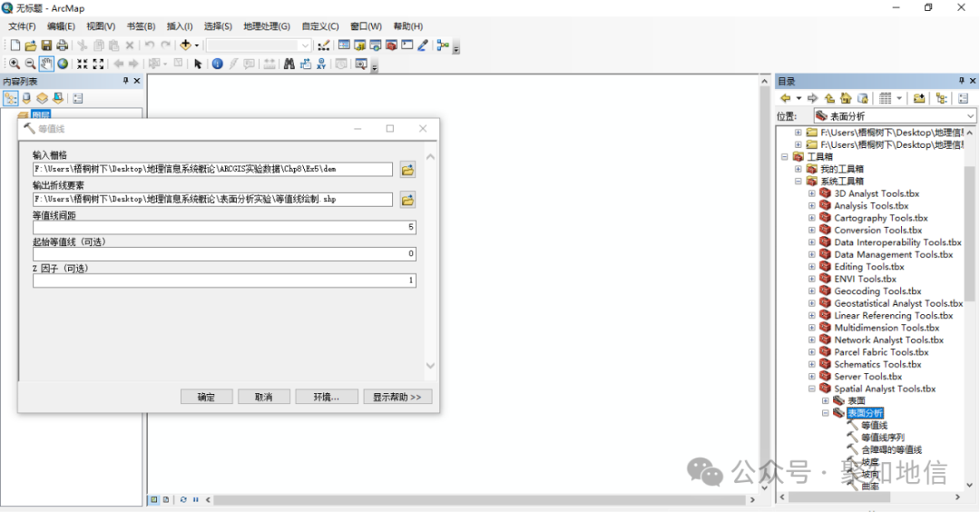This screenshot has height=512, width=980.
Task: Select the 等值线序列 tool
Action: click(x=883, y=438)
